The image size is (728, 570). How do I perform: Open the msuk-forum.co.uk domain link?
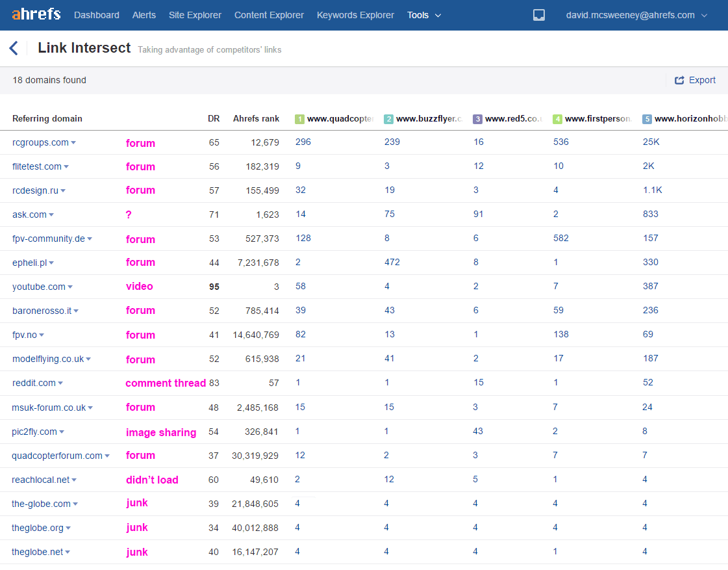[49, 408]
